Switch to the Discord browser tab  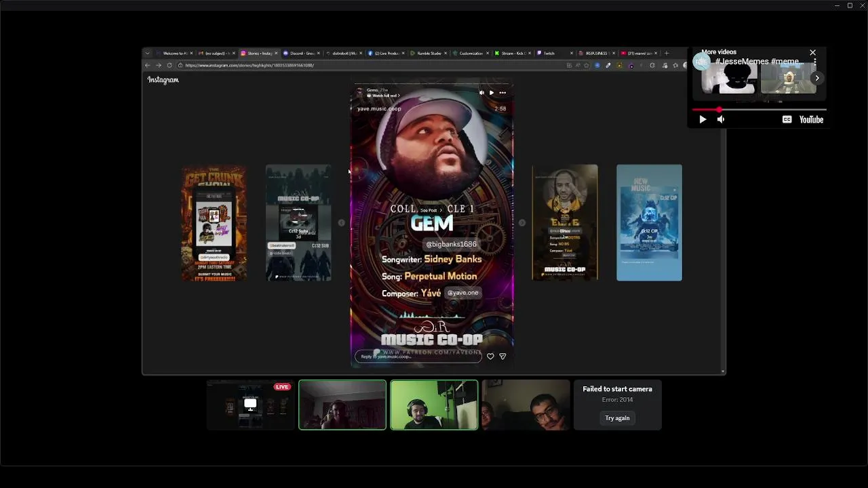(301, 53)
